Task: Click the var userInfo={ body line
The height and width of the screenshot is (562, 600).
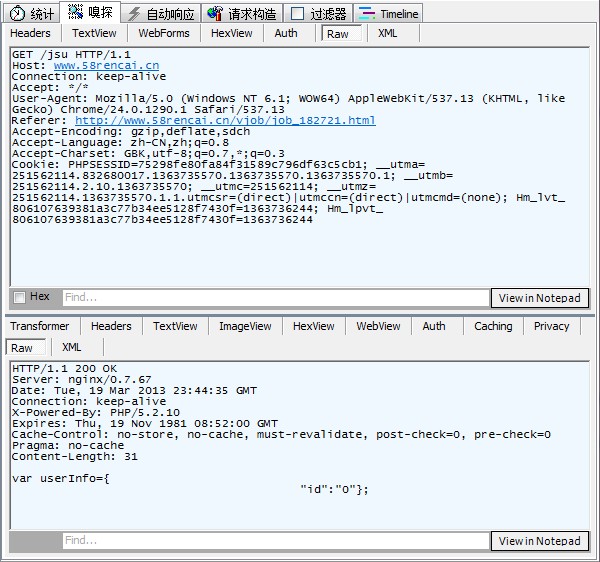Action: tap(60, 479)
